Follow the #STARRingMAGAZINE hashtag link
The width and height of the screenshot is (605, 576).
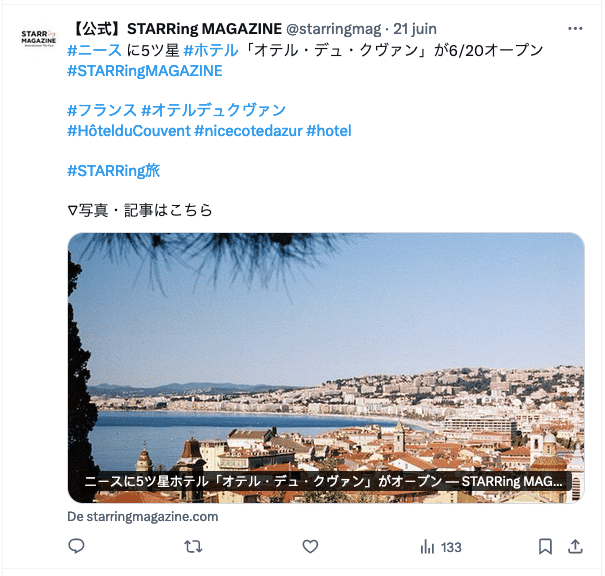tap(145, 71)
